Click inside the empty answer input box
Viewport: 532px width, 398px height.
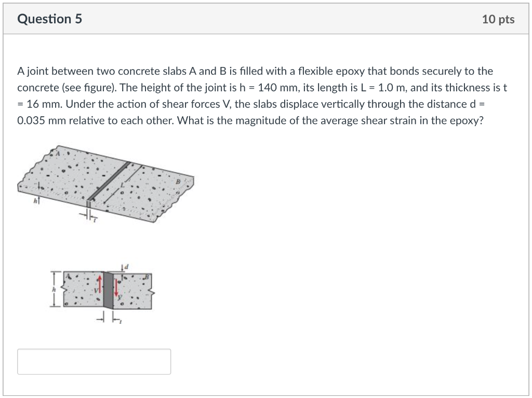pyautogui.click(x=94, y=361)
